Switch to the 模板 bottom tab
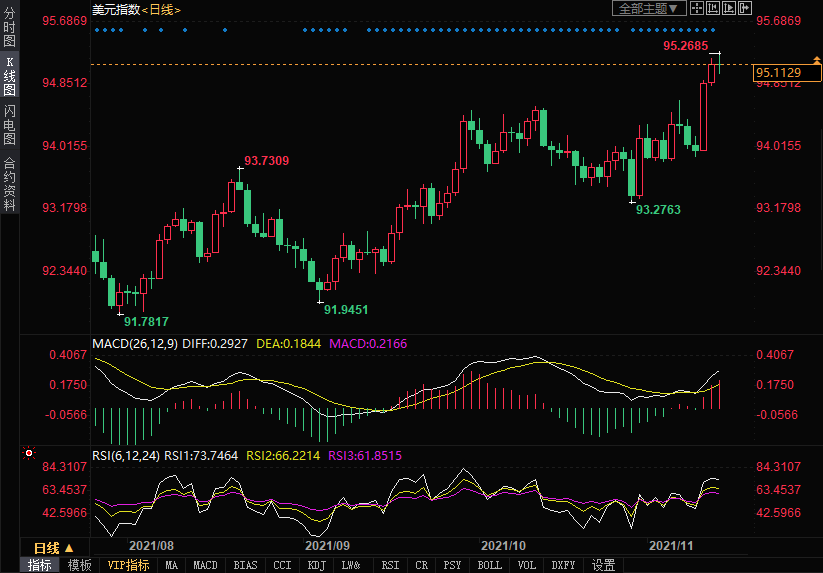The width and height of the screenshot is (823, 573). tap(79, 565)
